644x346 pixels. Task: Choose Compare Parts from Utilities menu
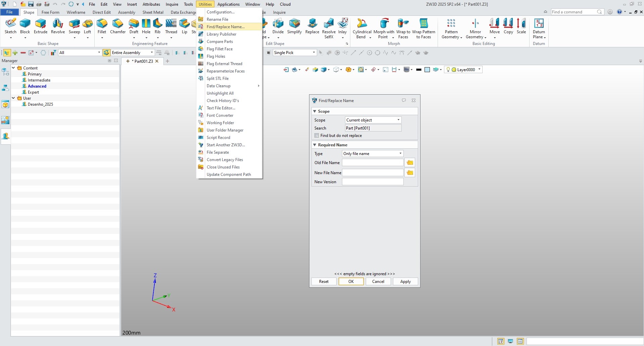[x=219, y=42]
